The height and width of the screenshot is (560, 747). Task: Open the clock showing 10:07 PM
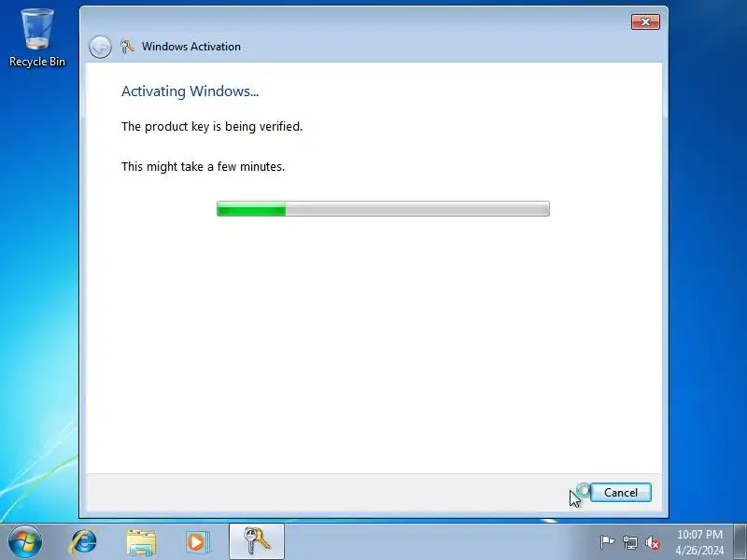point(699,542)
